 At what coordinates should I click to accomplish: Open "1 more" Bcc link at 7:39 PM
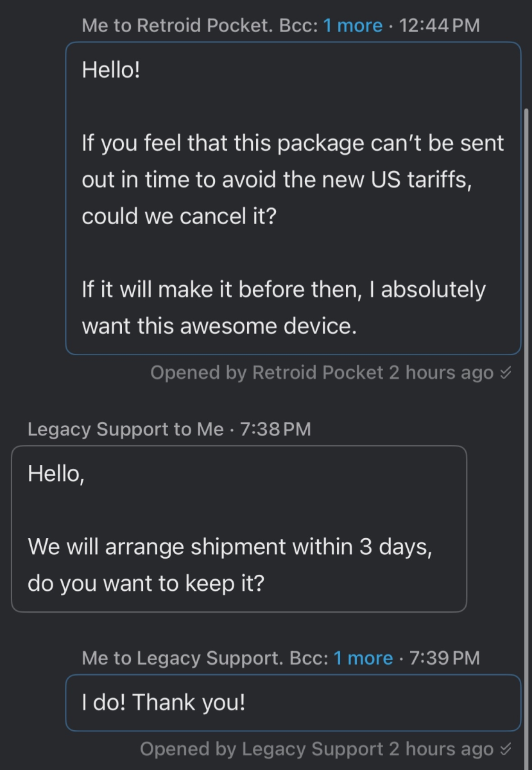click(363, 658)
